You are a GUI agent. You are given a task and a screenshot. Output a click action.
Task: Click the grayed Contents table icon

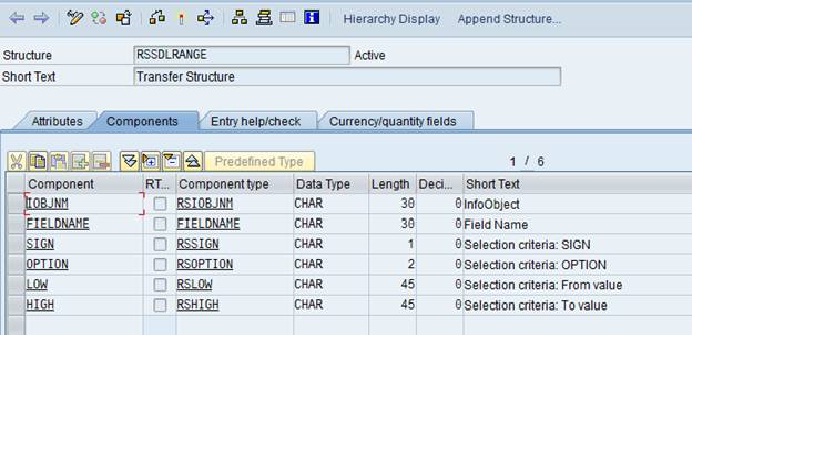tap(287, 18)
